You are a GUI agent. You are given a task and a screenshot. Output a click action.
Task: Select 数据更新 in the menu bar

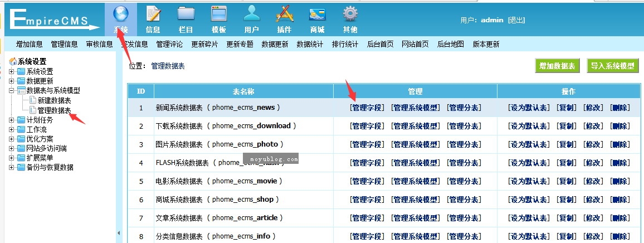click(x=275, y=44)
